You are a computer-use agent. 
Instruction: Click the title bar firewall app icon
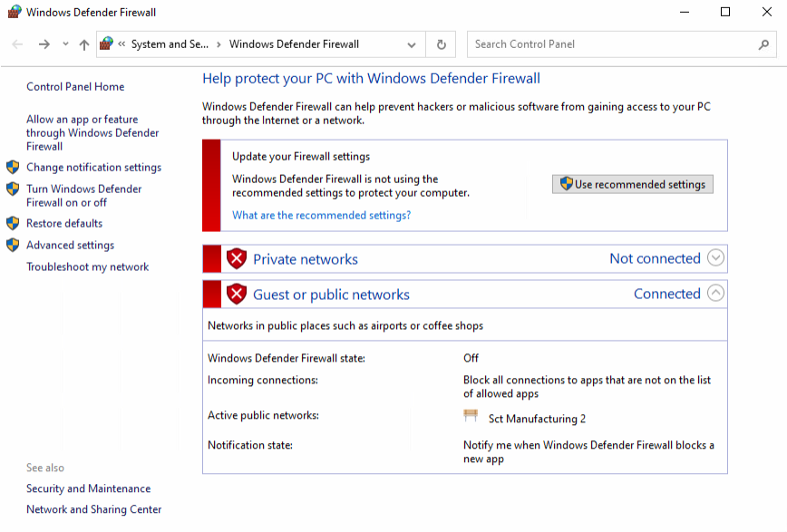pos(15,12)
